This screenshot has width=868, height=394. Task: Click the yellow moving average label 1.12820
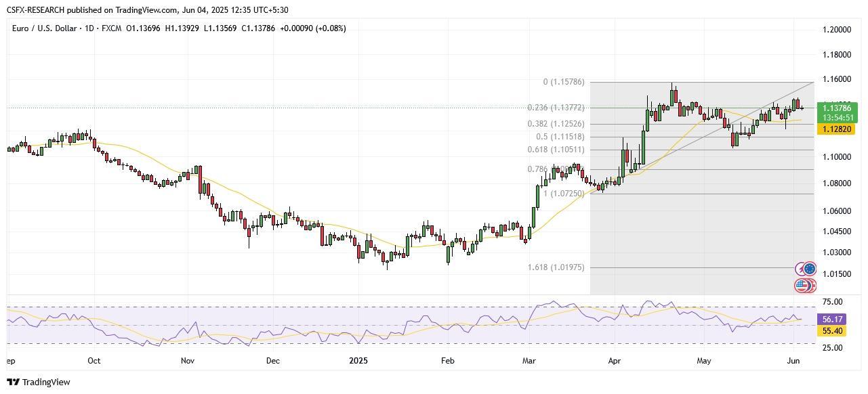pos(838,129)
